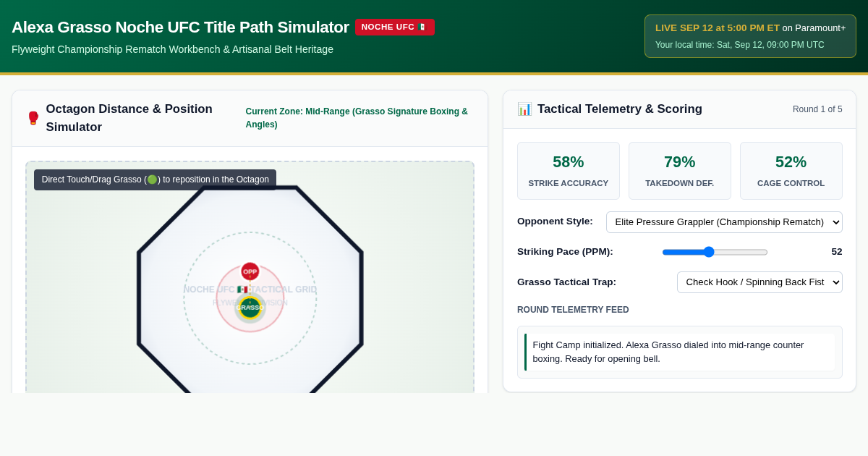Click the 58% Strike Accuracy card
Screen dimensions: 868x456
point(569,171)
